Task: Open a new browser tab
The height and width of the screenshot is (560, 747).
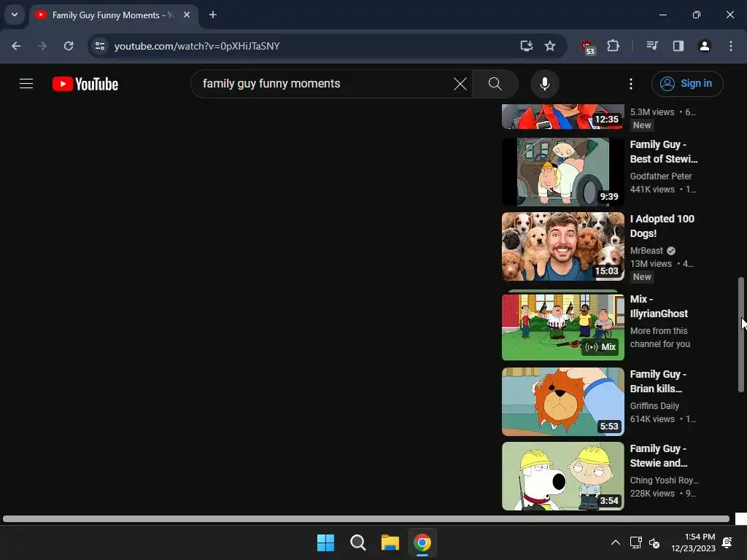Action: (x=213, y=15)
